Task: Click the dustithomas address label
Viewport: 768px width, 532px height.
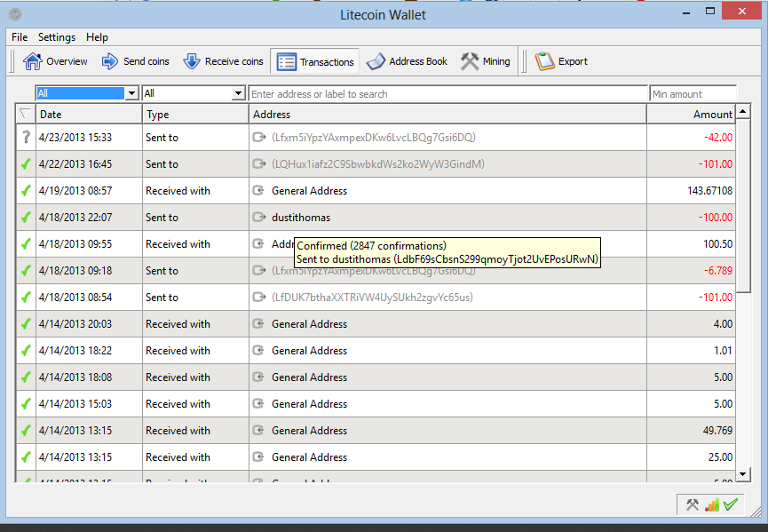Action: coord(301,218)
